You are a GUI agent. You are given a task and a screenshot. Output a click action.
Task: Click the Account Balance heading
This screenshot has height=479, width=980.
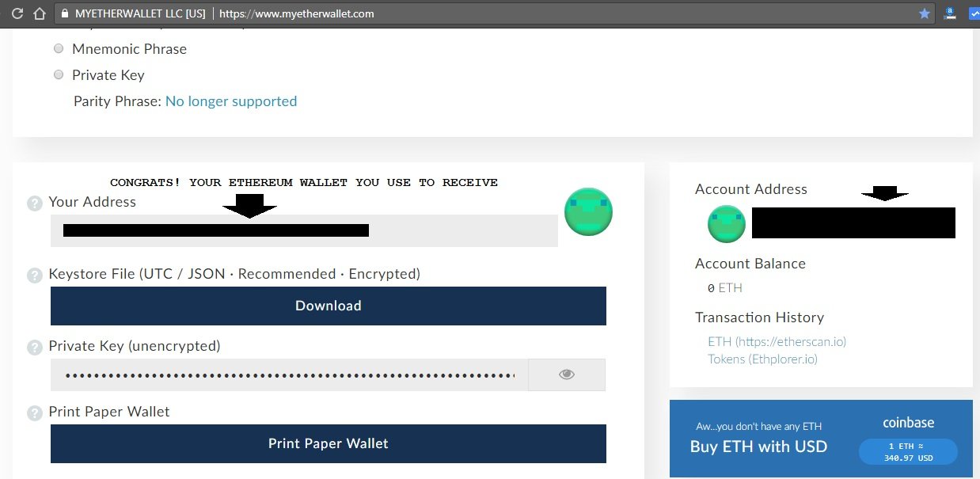pyautogui.click(x=750, y=264)
